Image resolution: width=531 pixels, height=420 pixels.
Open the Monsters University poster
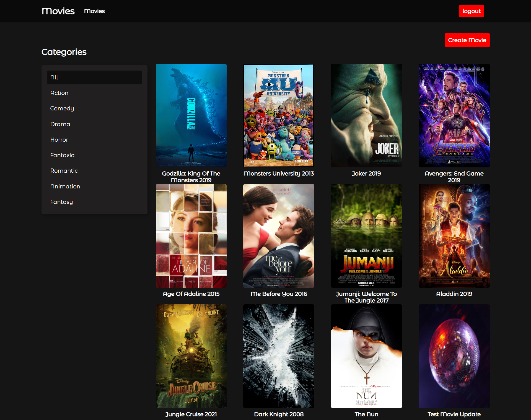coord(279,115)
